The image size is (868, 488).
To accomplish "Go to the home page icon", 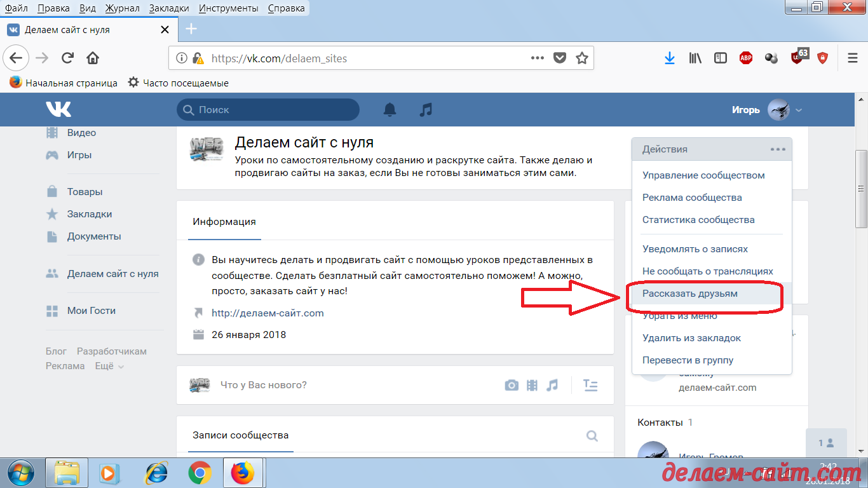I will tap(93, 58).
